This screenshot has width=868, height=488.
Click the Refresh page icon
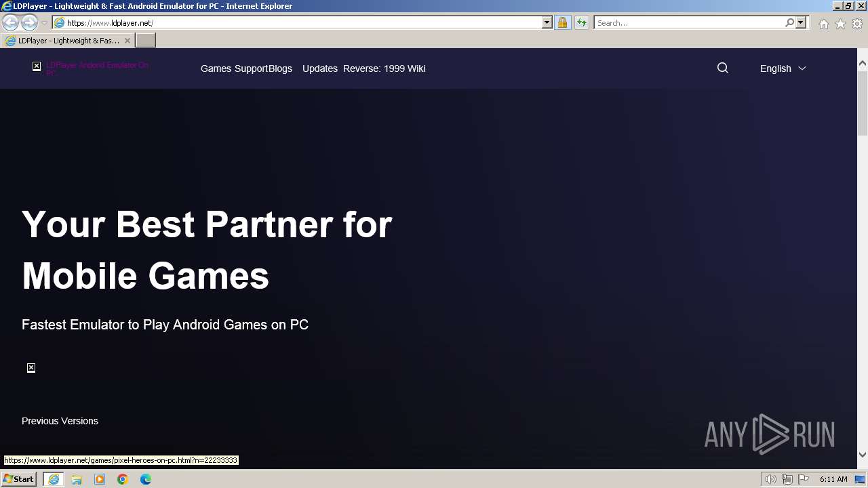[582, 22]
